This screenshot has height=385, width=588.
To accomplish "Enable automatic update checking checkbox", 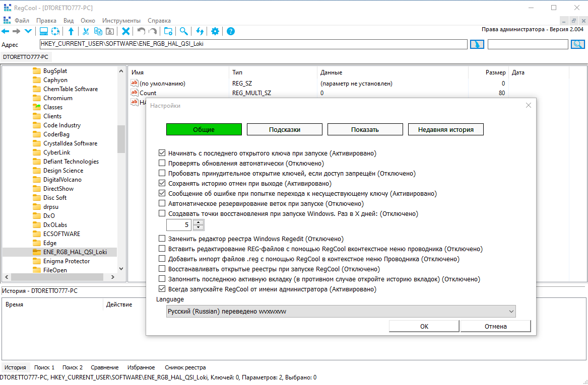I will (x=162, y=163).
